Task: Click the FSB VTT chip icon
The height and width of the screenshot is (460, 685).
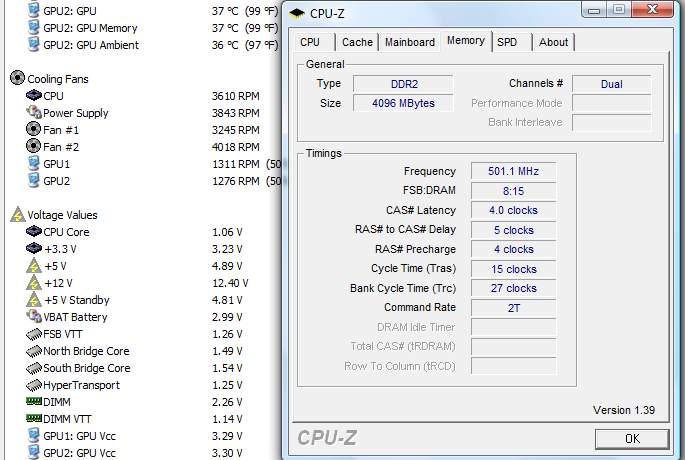Action: point(34,334)
